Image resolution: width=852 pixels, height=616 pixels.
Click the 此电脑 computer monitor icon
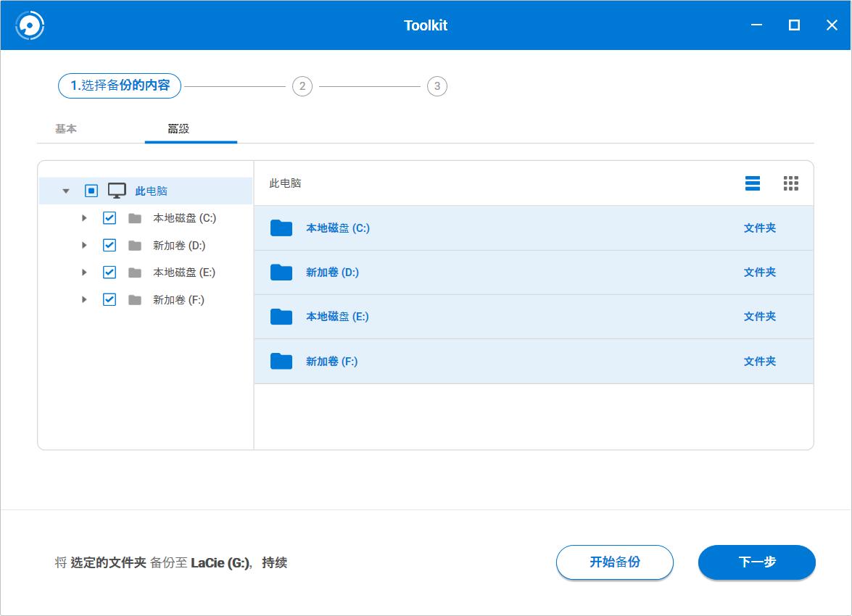coord(117,191)
